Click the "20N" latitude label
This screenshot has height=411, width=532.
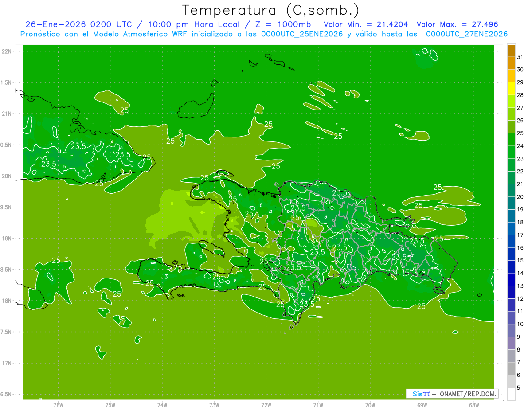[x=7, y=176]
